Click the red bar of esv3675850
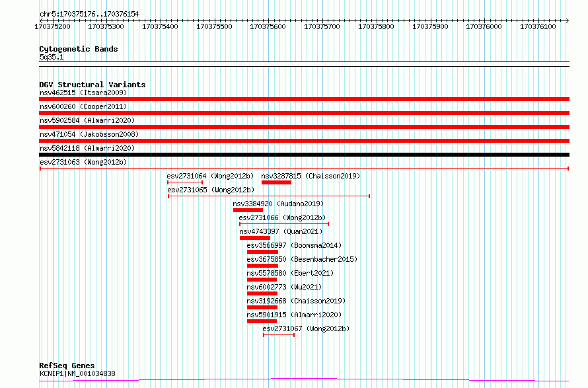588x388 pixels. pyautogui.click(x=262, y=266)
